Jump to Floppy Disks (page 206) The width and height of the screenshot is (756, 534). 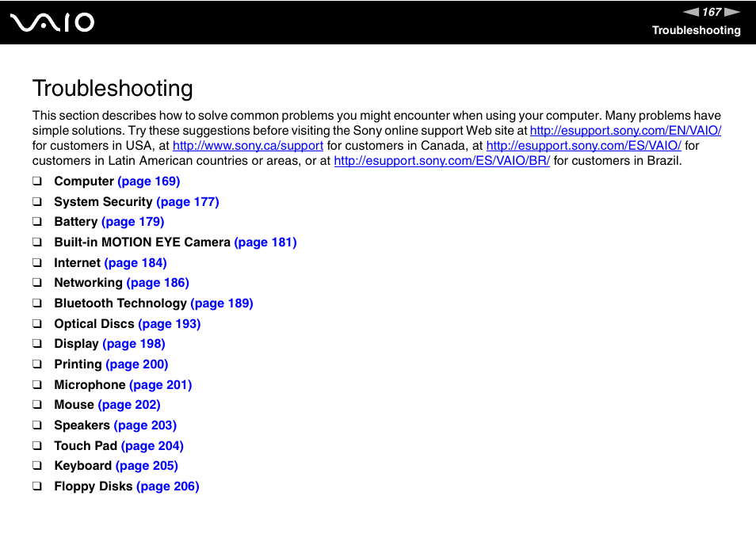pyautogui.click(x=168, y=486)
